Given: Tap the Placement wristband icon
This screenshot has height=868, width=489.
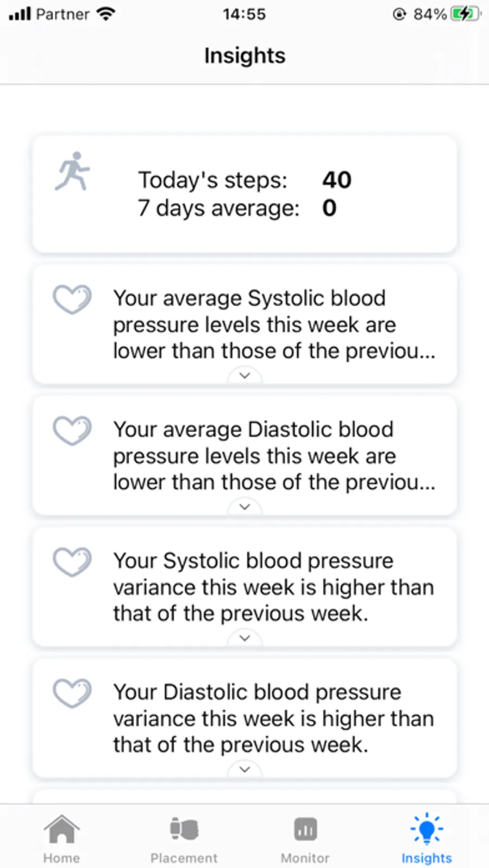Looking at the screenshot, I should (184, 829).
